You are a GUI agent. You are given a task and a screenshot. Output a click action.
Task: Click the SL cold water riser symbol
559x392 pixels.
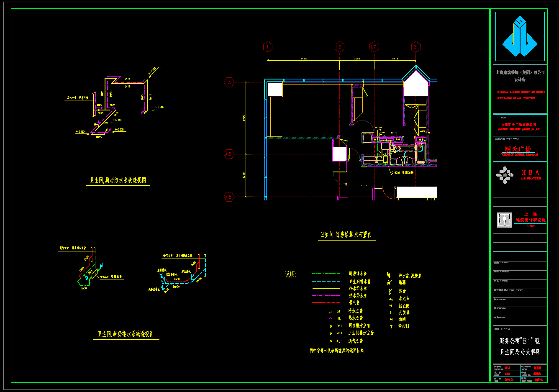(331, 312)
